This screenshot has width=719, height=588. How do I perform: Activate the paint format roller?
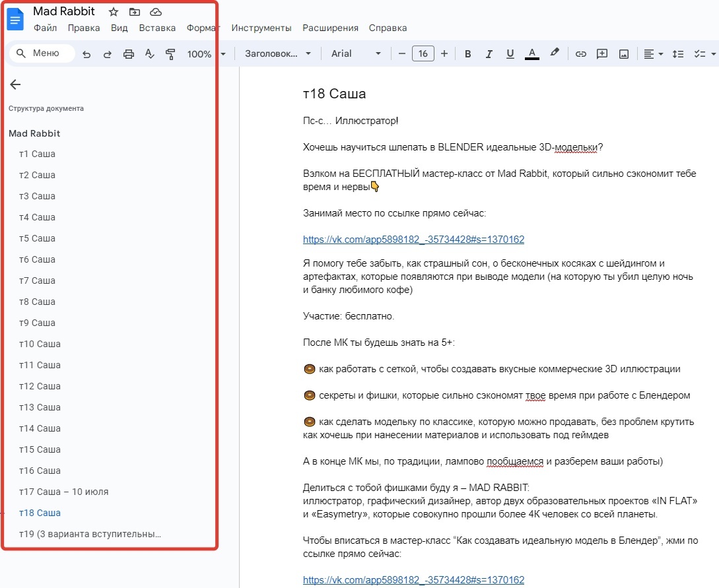tap(170, 54)
